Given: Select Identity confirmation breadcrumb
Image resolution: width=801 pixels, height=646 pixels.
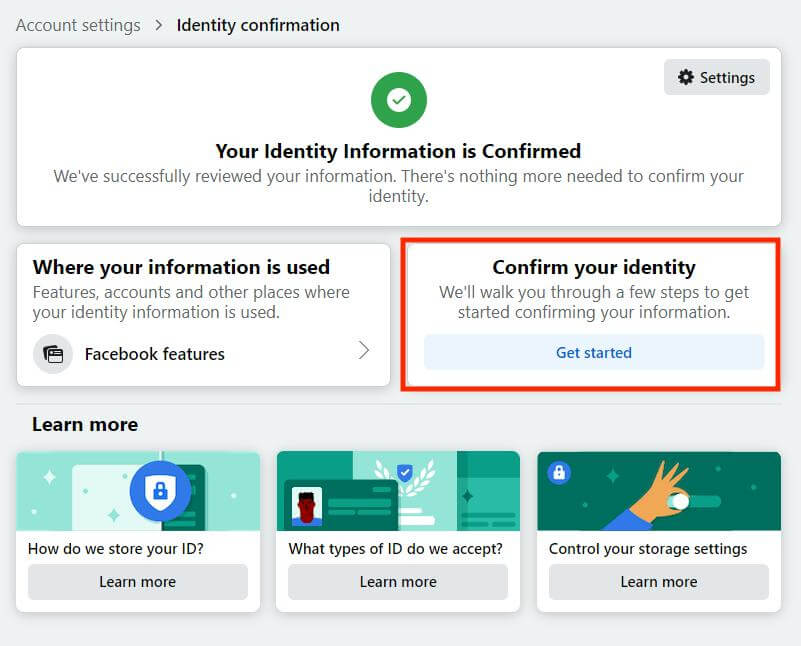Looking at the screenshot, I should pyautogui.click(x=258, y=25).
